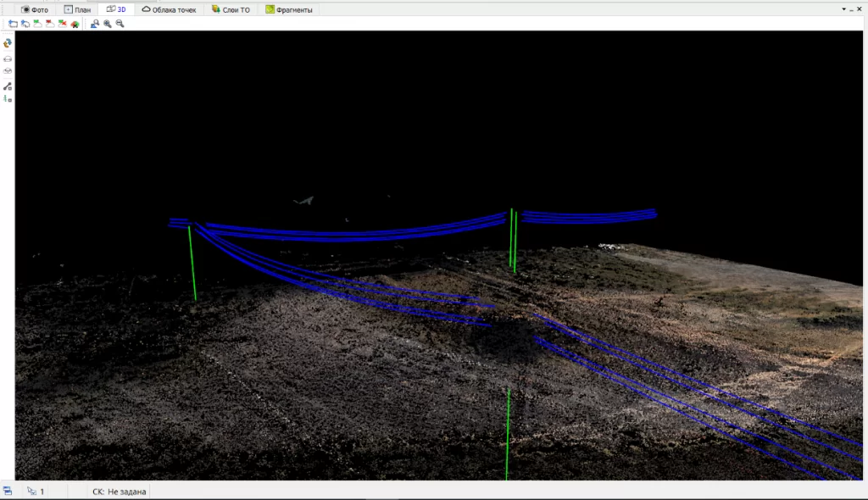This screenshot has height=500, width=868.
Task: Click the red-marked point cloud icon
Action: (x=50, y=24)
